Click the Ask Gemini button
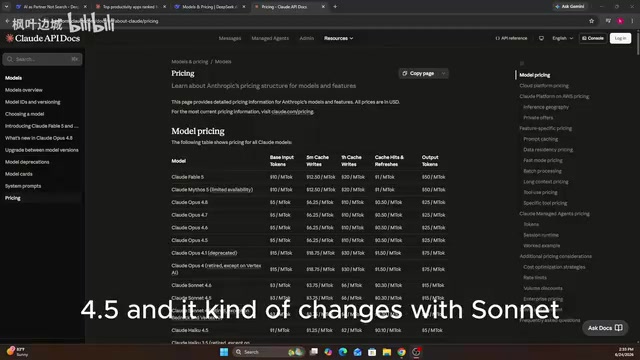The image size is (640, 360). 570,7
